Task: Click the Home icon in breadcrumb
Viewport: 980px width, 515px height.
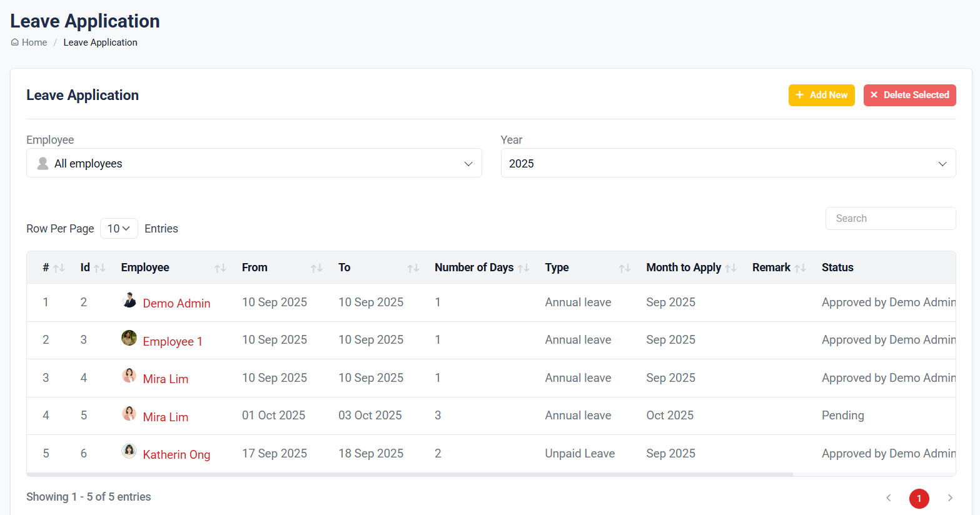Action: coord(15,42)
